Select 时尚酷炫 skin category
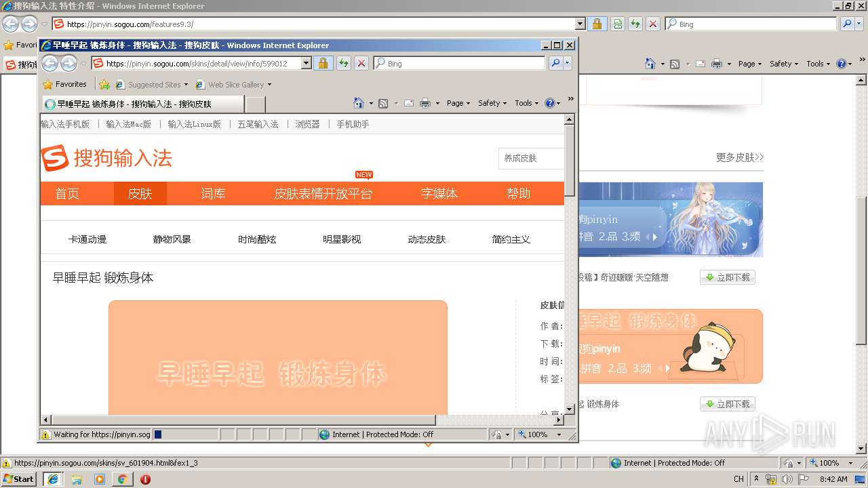868x488 pixels. click(x=257, y=239)
